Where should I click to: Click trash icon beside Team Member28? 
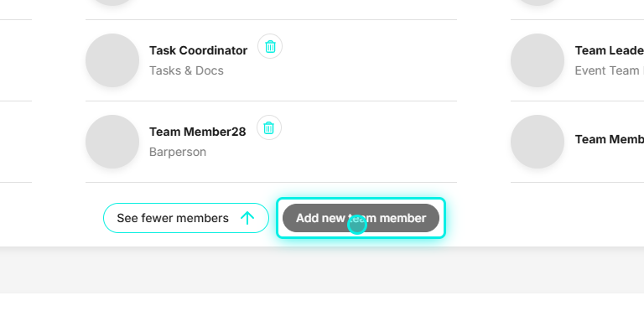[x=269, y=127]
